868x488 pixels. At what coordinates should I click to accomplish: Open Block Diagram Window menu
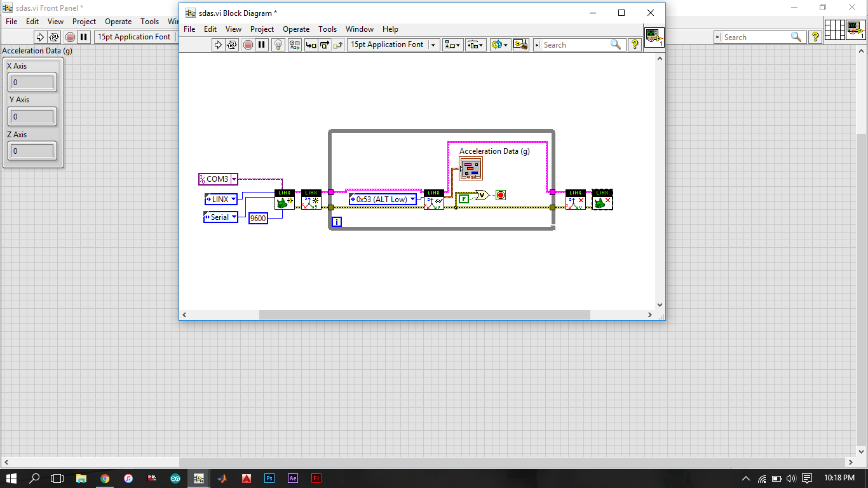click(360, 29)
